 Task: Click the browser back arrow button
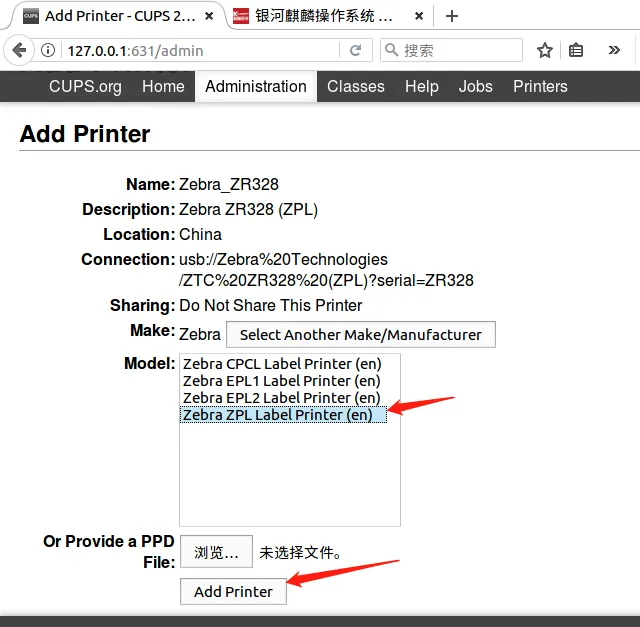click(x=19, y=50)
